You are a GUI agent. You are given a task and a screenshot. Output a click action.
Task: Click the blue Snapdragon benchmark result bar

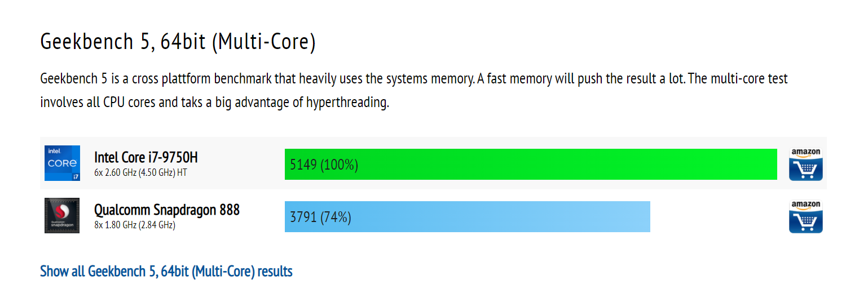click(468, 216)
